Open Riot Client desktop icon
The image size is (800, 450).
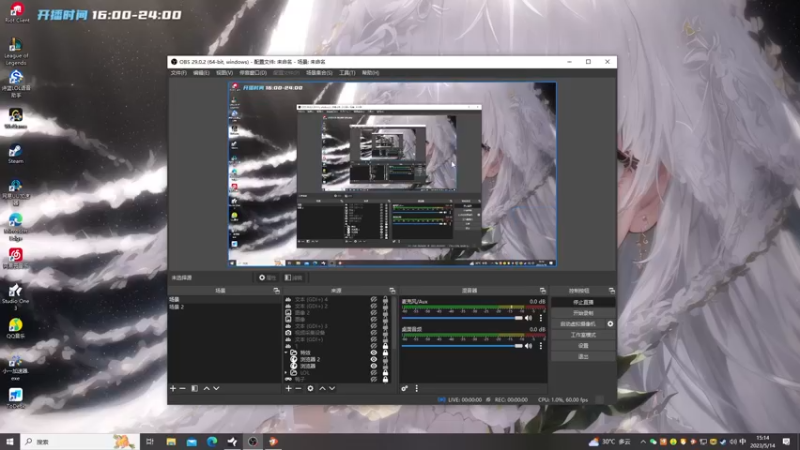[17, 12]
